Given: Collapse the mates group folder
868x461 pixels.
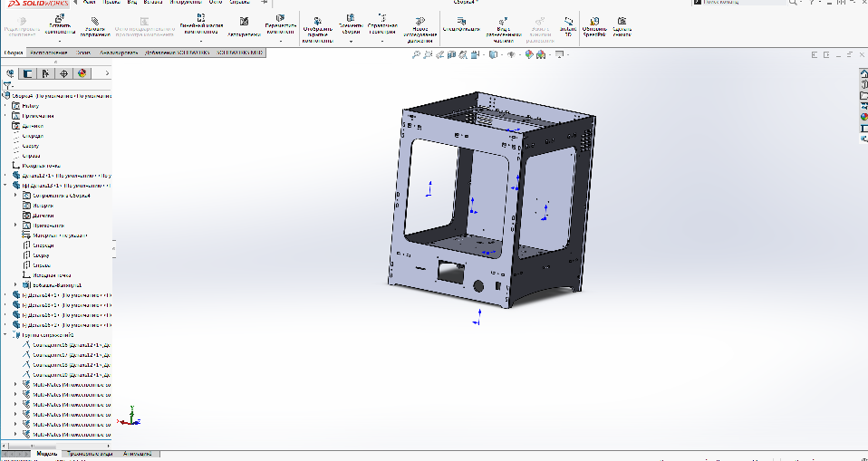Looking at the screenshot, I should click(5, 334).
